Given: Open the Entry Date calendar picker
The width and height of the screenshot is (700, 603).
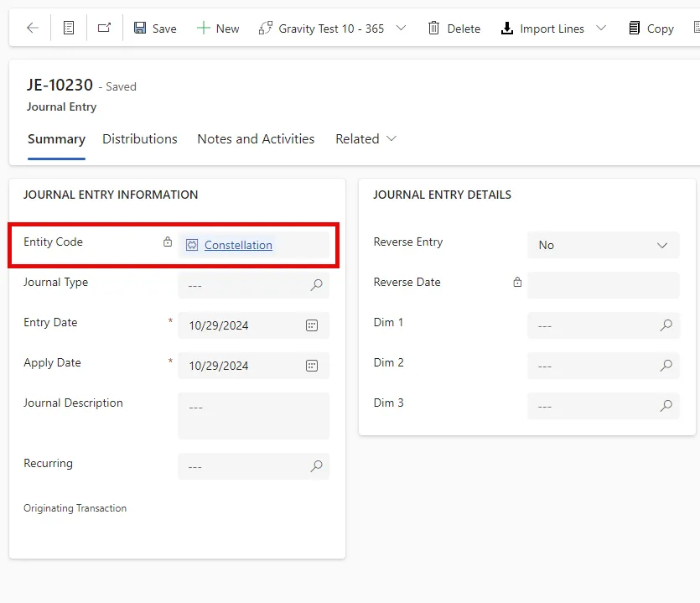Looking at the screenshot, I should 312,325.
